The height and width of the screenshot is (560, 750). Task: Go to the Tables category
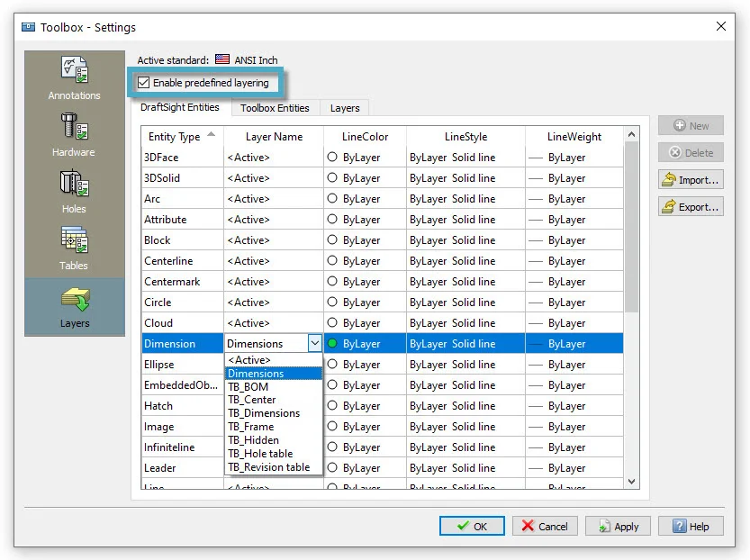click(x=74, y=248)
